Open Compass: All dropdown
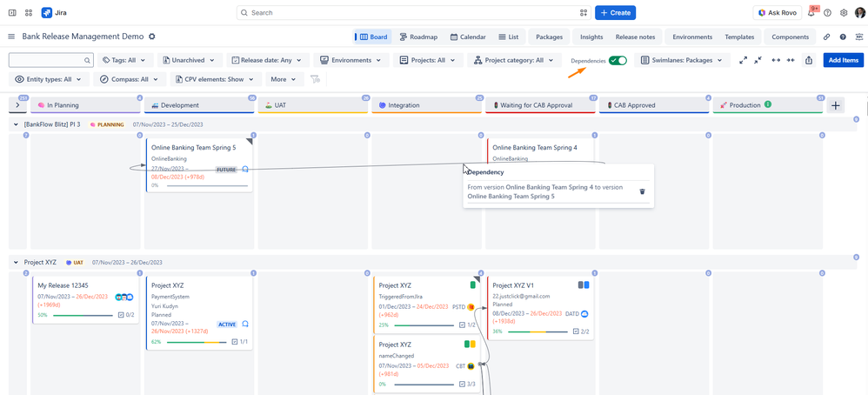The width and height of the screenshot is (868, 395). (130, 79)
